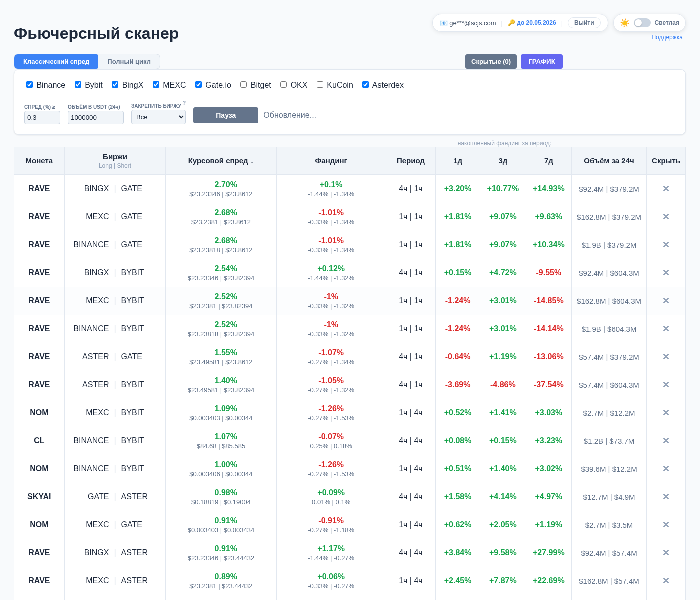Switch to Полный цикл tab
The image size is (700, 600).
coord(129,62)
